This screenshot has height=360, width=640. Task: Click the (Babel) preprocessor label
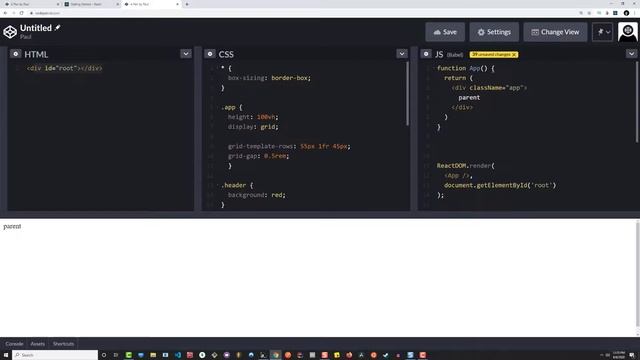(x=455, y=55)
